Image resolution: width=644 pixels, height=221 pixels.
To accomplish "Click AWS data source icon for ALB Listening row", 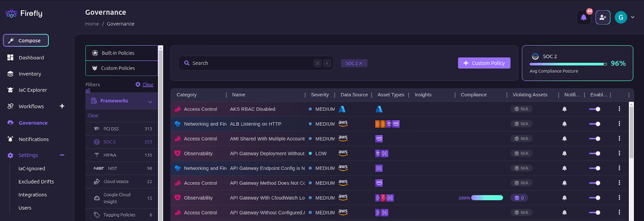I will pyautogui.click(x=343, y=124).
